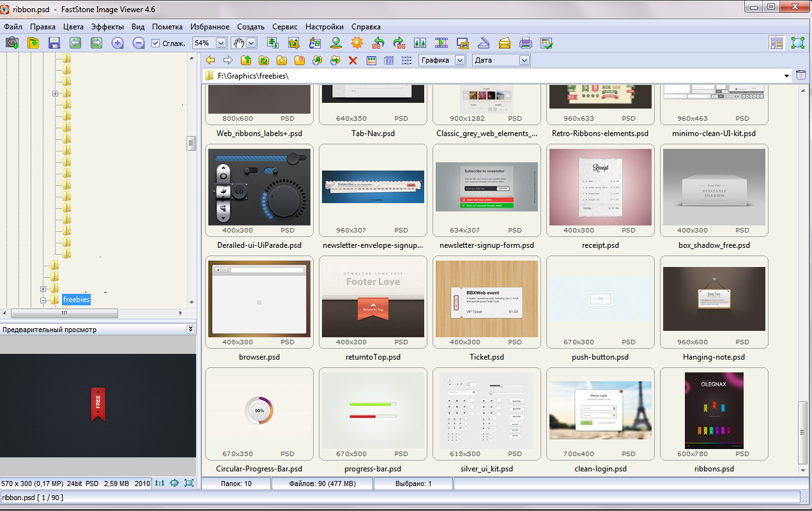The height and width of the screenshot is (511, 812).
Task: Open the zoom percentage dropdown showing 54%
Action: (221, 43)
